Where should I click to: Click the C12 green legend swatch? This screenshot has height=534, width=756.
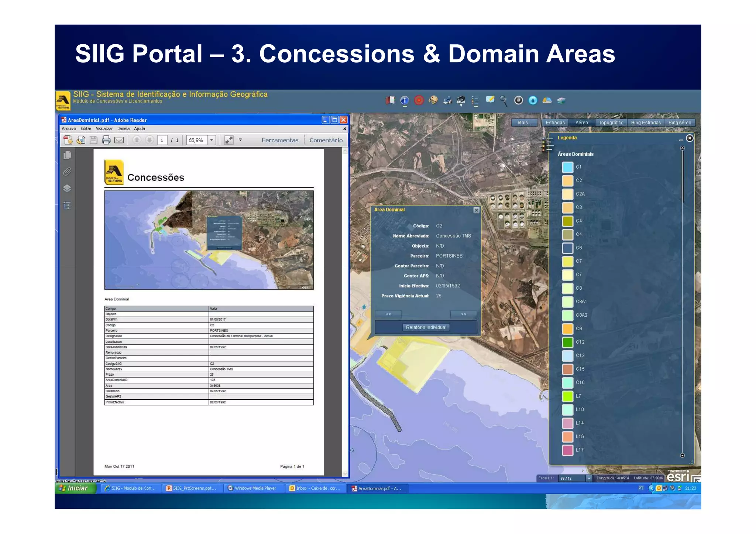(x=567, y=342)
